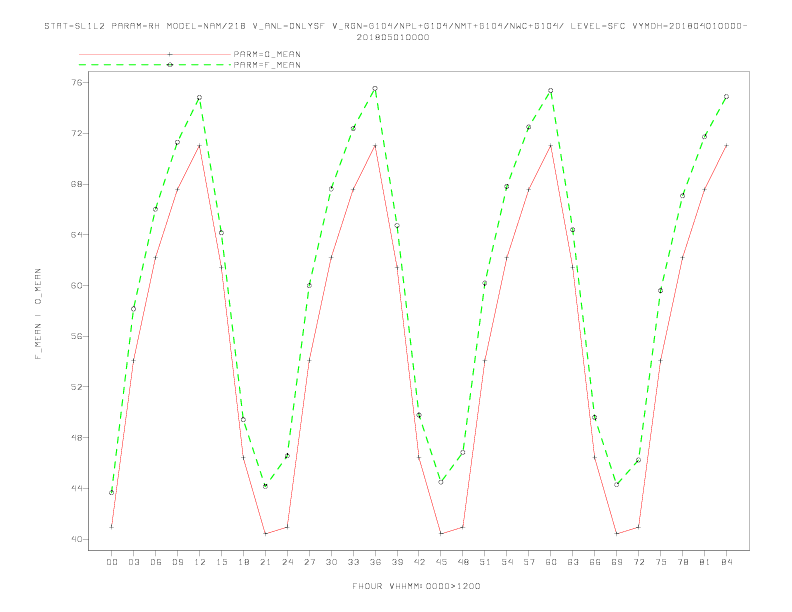The width and height of the screenshot is (792, 612).
Task: Click the x-axis tick label 18
Action: click(x=243, y=562)
